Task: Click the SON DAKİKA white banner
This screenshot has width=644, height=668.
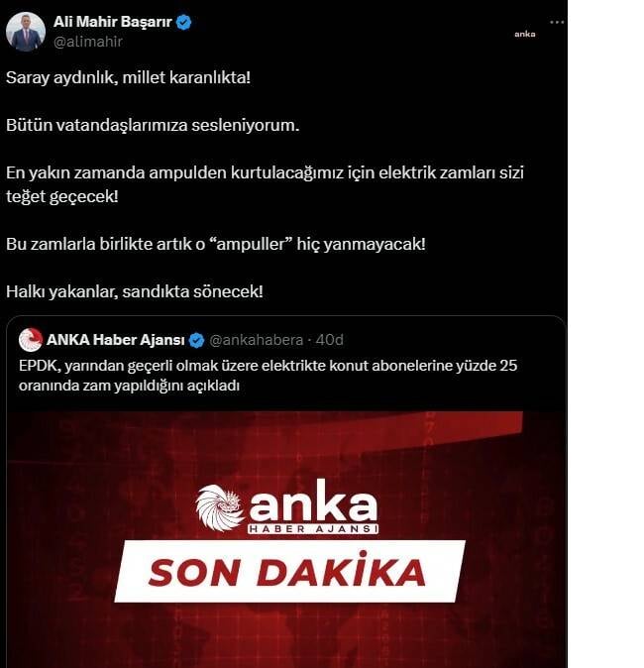Action: tap(289, 571)
